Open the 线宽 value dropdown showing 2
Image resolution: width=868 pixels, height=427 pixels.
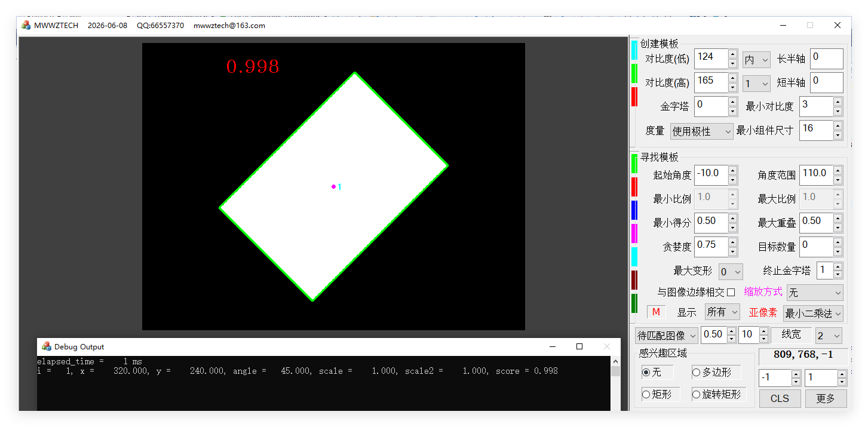829,335
